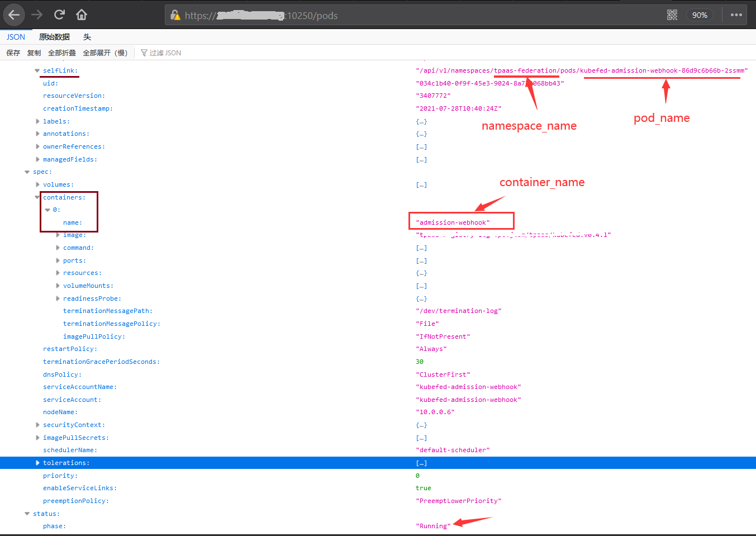
Task: Expand the command node
Action: click(x=58, y=248)
